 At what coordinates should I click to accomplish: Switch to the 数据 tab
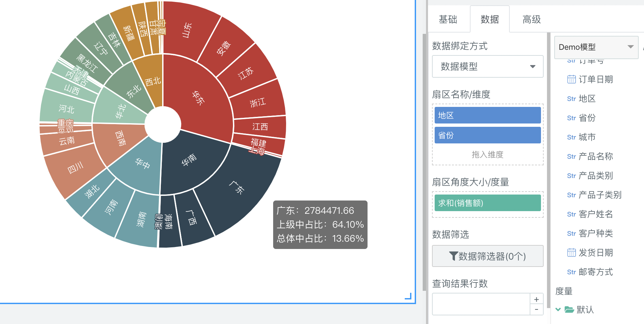(x=490, y=19)
